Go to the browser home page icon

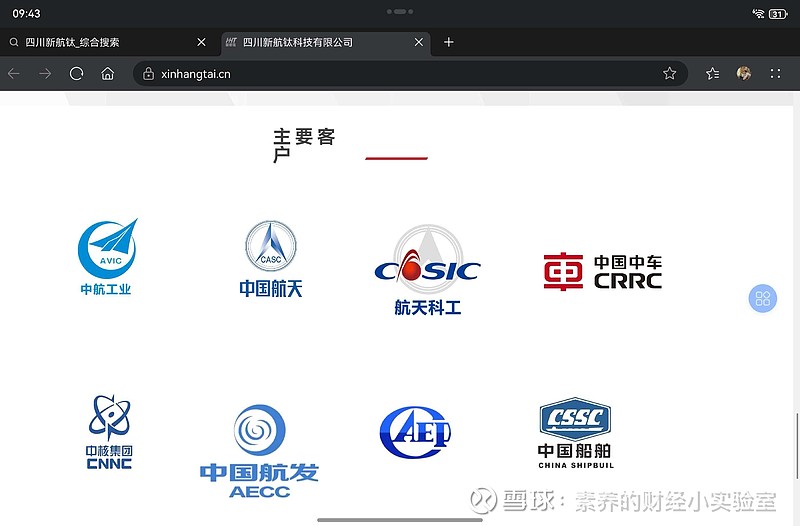click(108, 73)
